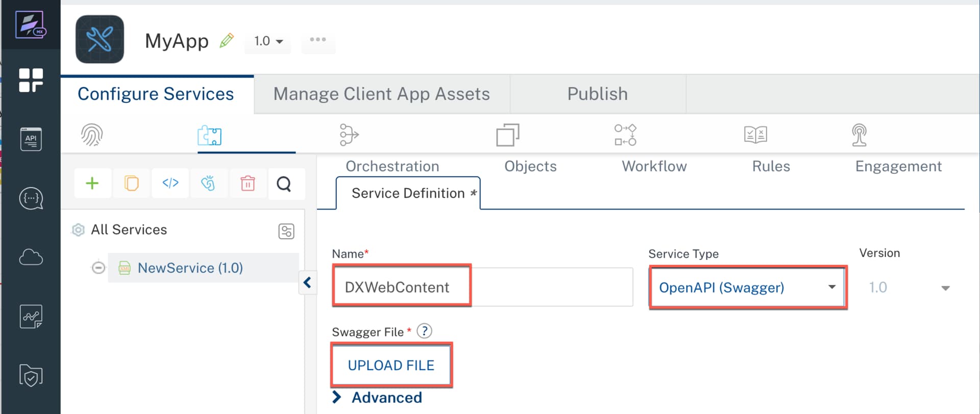Image resolution: width=980 pixels, height=414 pixels.
Task: Open the Identity fingerprint icon tab
Action: tap(92, 135)
